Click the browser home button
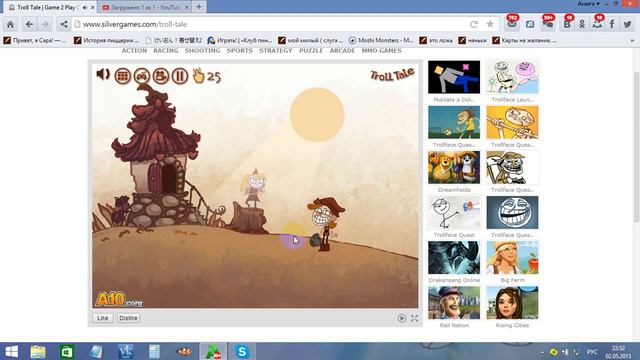 pyautogui.click(x=10, y=24)
